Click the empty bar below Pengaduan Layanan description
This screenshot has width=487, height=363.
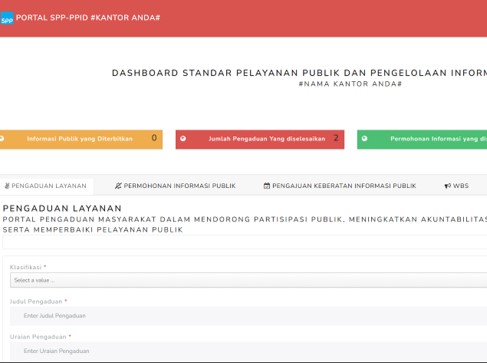tap(245, 242)
